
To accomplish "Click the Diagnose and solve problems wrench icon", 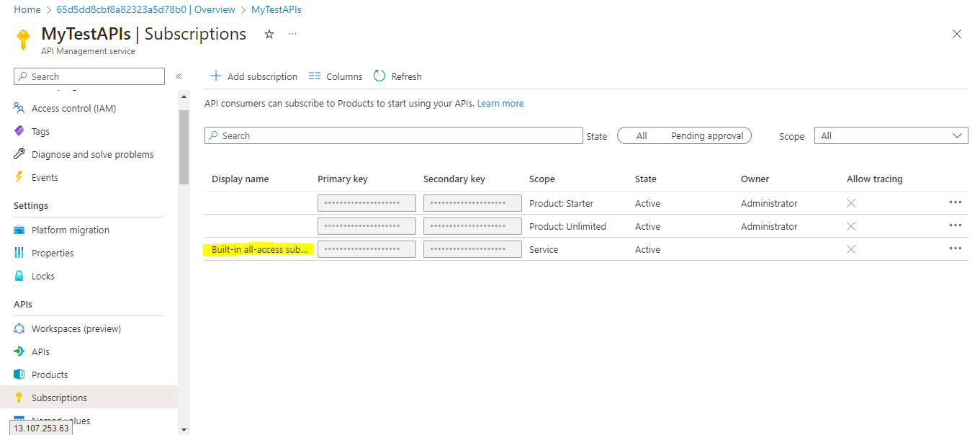I will tap(19, 154).
